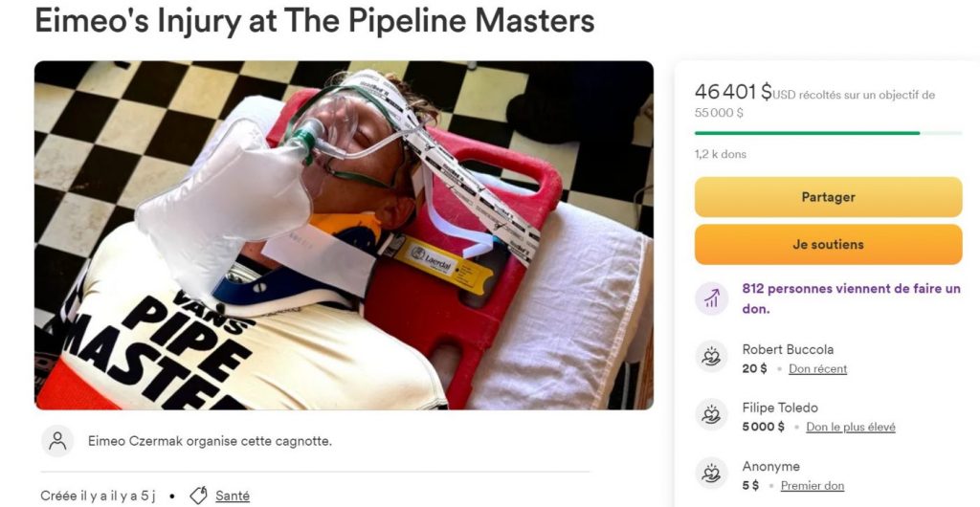Click the organizer profile avatar icon
The image size is (980, 507).
(x=57, y=441)
